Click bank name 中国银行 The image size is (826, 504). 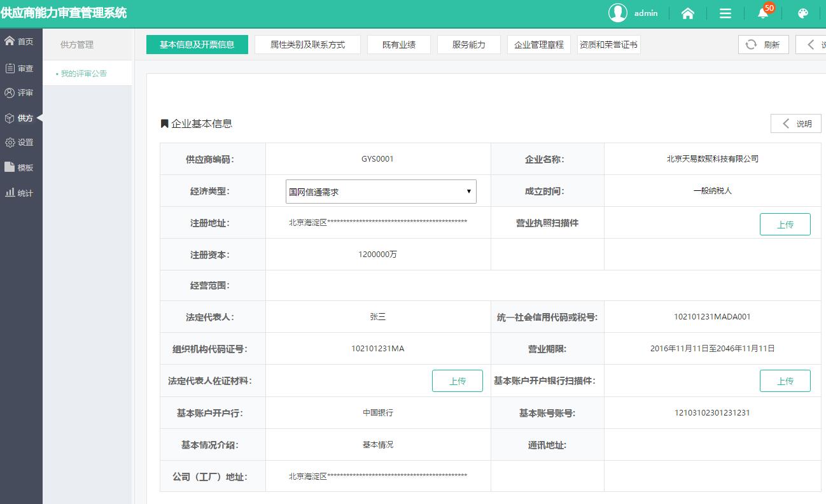tap(378, 412)
